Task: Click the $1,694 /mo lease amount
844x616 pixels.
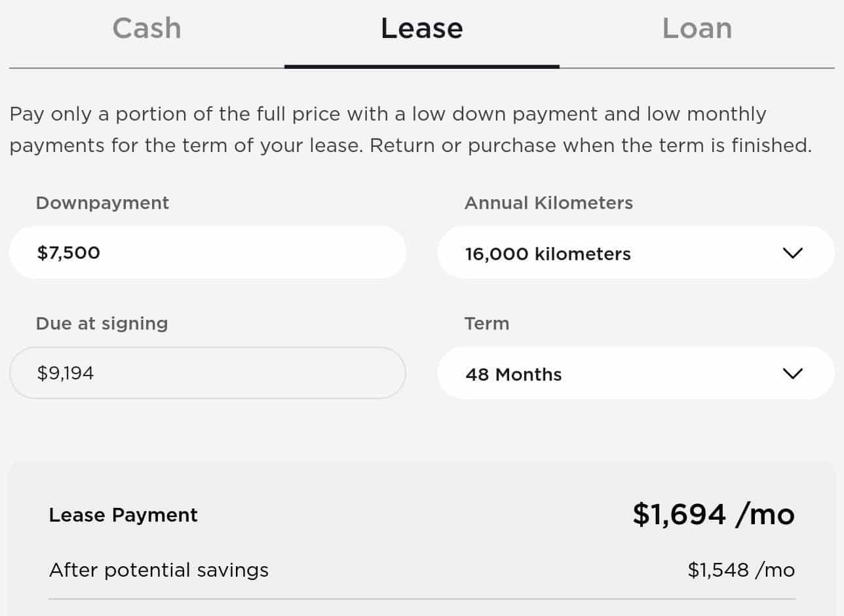Action: (x=713, y=514)
